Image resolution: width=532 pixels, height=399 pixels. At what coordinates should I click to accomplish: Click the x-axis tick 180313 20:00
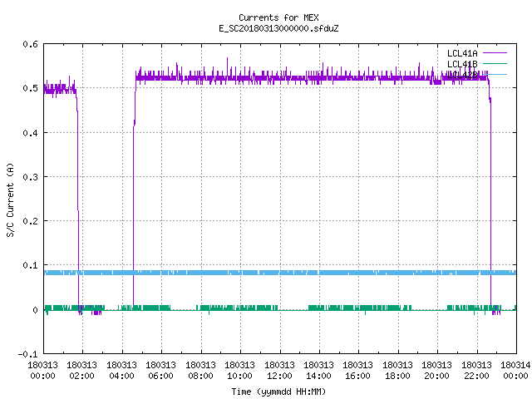tap(436, 370)
